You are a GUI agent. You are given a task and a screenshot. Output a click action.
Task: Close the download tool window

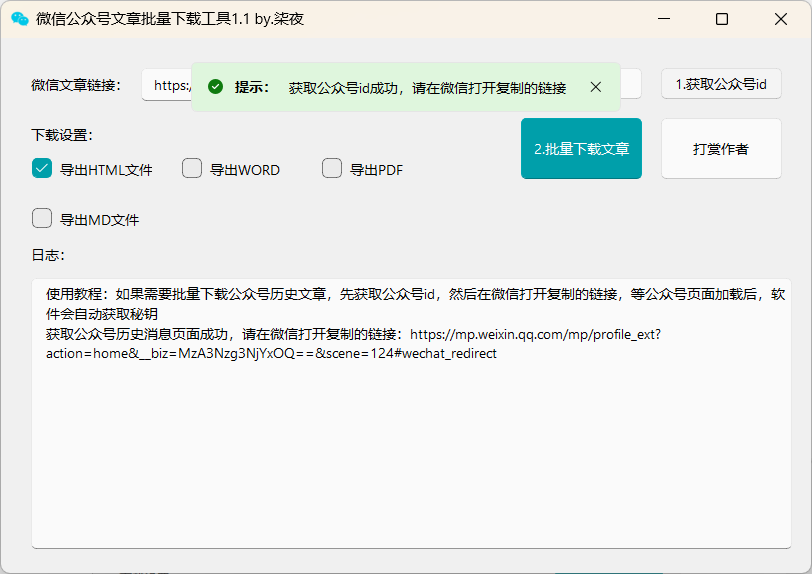780,19
